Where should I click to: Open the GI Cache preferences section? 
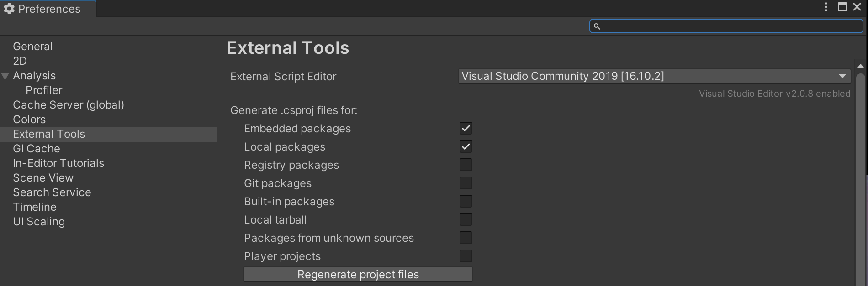37,149
